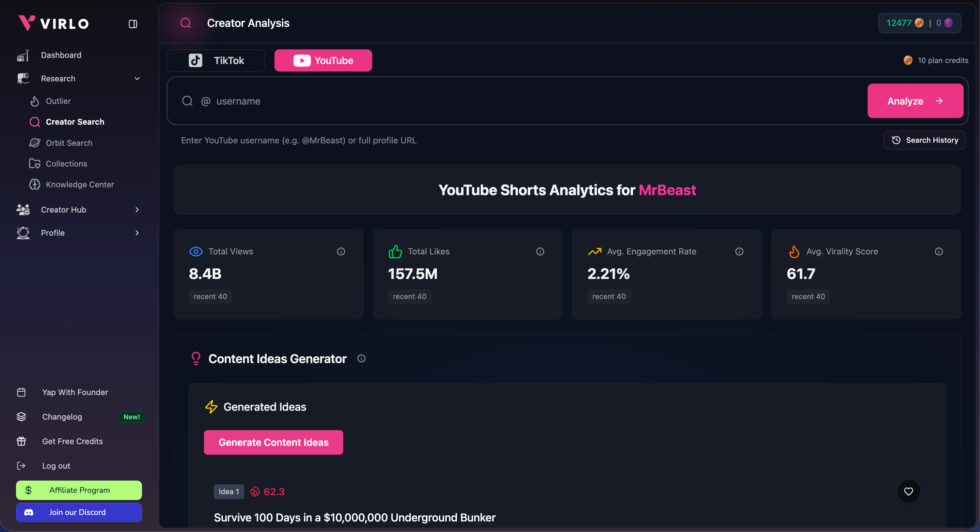980x532 pixels.
Task: Switch platform to TikTok
Action: click(215, 60)
